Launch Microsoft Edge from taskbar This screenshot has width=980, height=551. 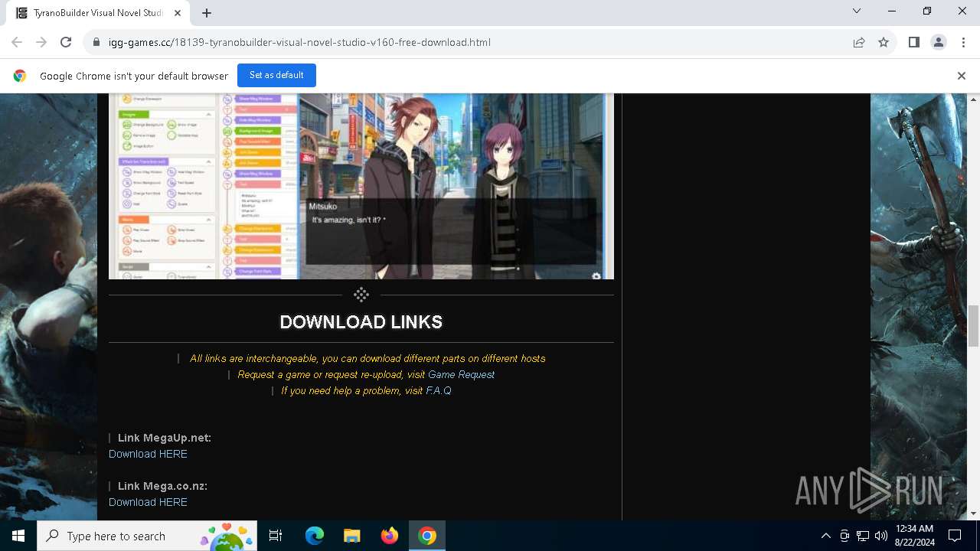315,536
